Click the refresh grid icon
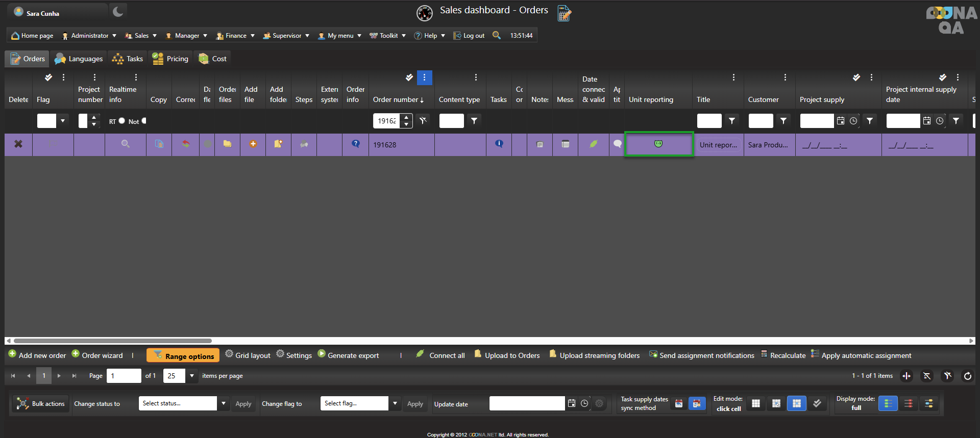The width and height of the screenshot is (980, 438). (x=967, y=376)
